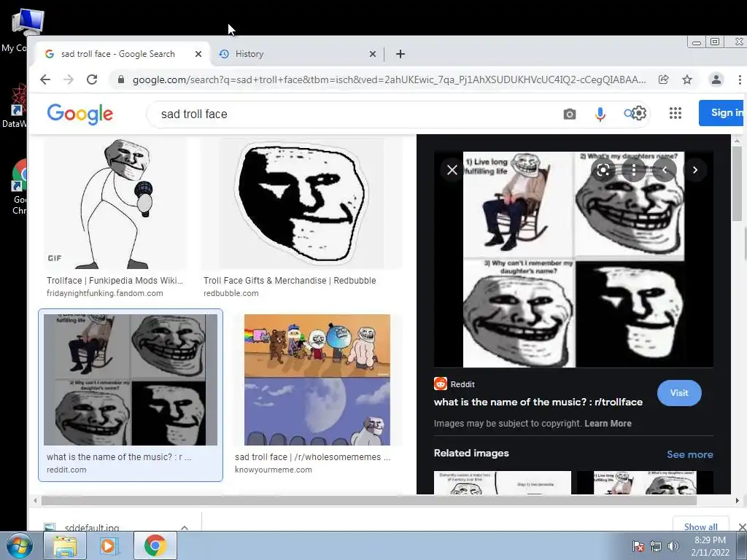
Task: Click the Sign in button
Action: 722,113
